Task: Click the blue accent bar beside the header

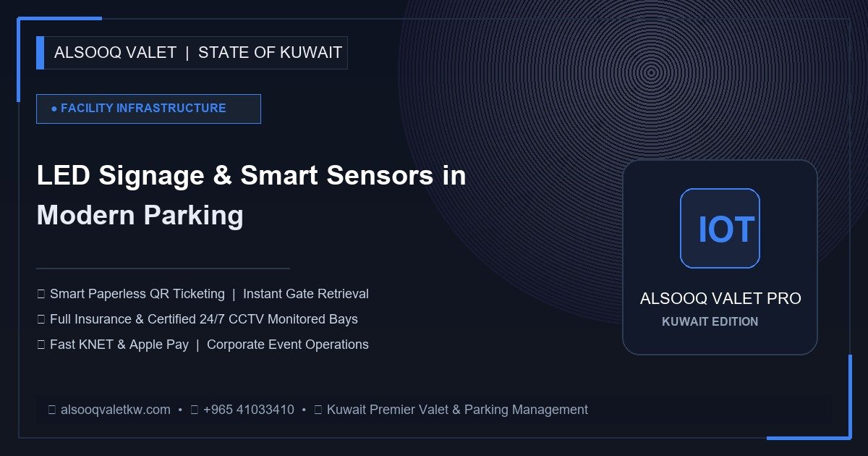Action: click(x=40, y=53)
